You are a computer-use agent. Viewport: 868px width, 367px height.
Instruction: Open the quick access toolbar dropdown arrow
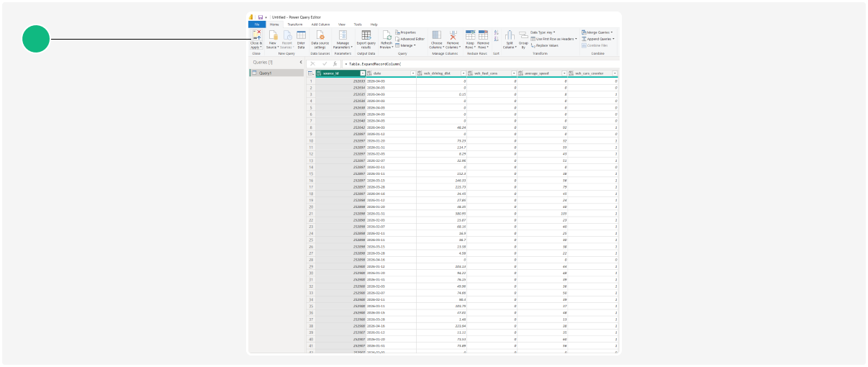point(266,17)
